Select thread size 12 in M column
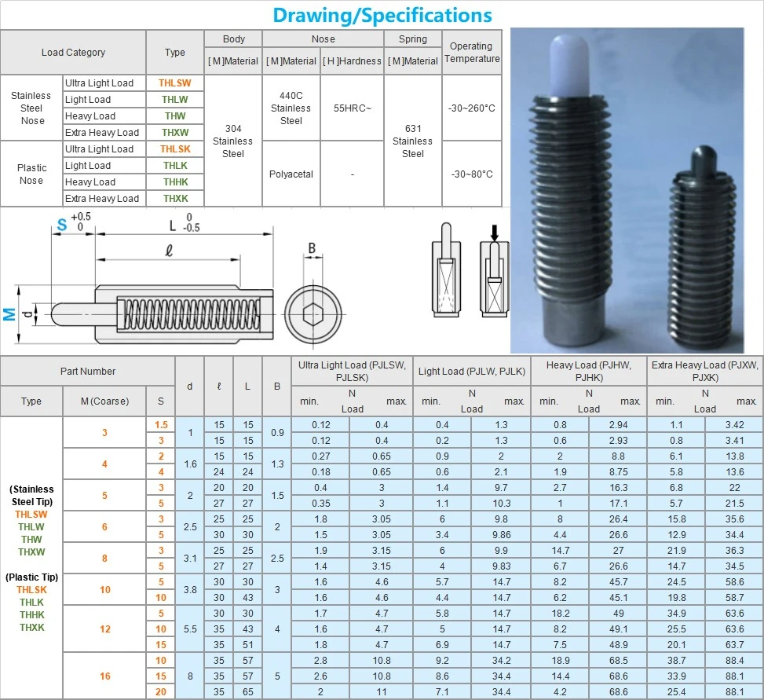The height and width of the screenshot is (700, 764). pyautogui.click(x=104, y=629)
